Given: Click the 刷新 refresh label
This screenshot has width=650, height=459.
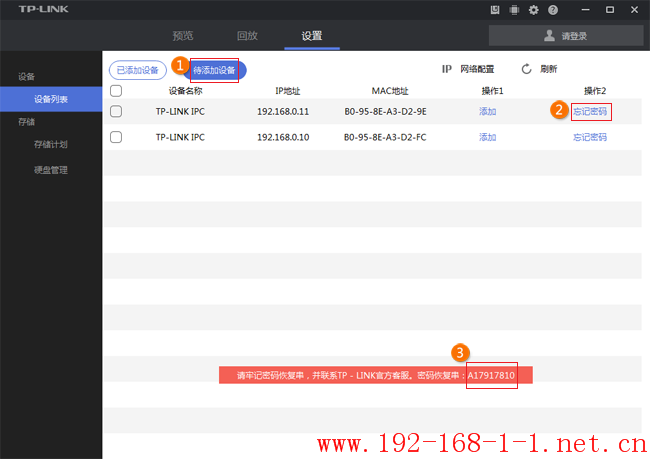Looking at the screenshot, I should point(548,69).
